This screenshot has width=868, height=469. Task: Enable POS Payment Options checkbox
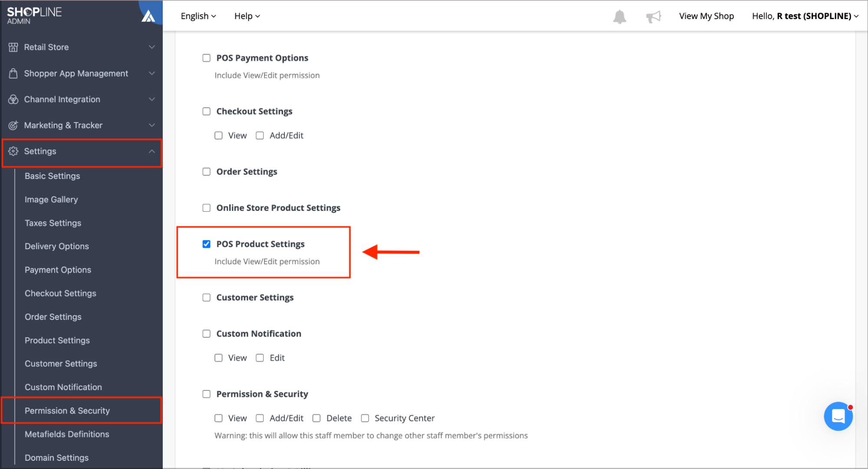pyautogui.click(x=206, y=58)
